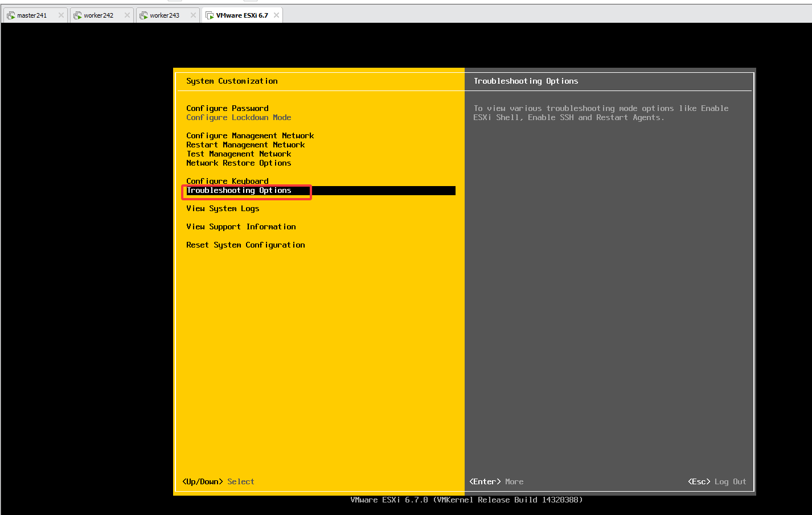
Task: Click the worker242 VM icon
Action: [77, 15]
